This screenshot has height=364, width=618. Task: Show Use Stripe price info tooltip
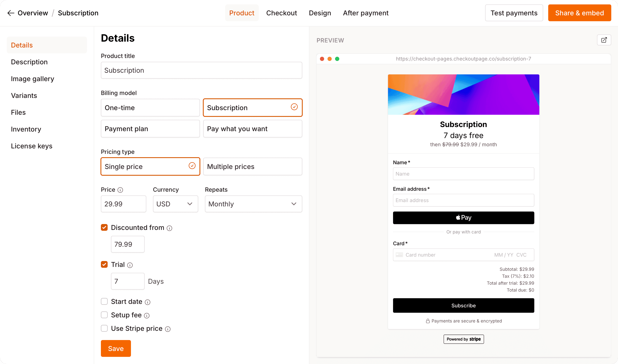(168, 329)
